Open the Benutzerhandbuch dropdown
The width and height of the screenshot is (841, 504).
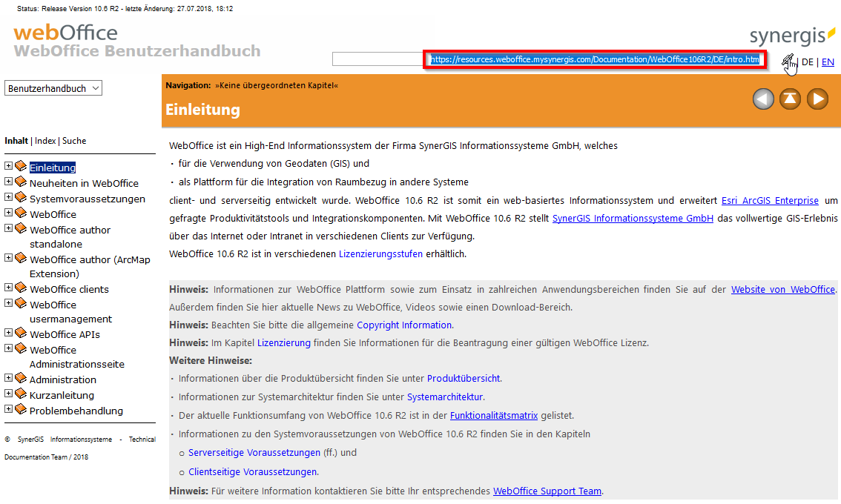pyautogui.click(x=53, y=88)
